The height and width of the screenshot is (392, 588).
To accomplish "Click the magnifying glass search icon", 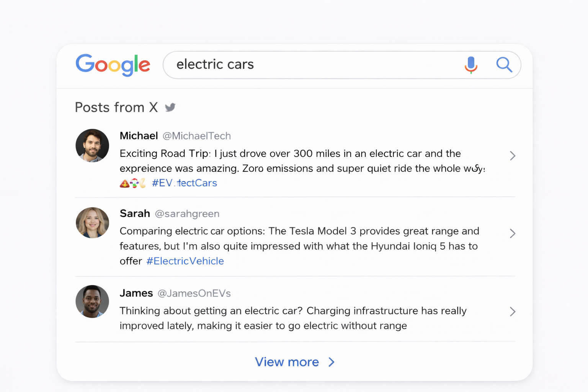I will 504,65.
